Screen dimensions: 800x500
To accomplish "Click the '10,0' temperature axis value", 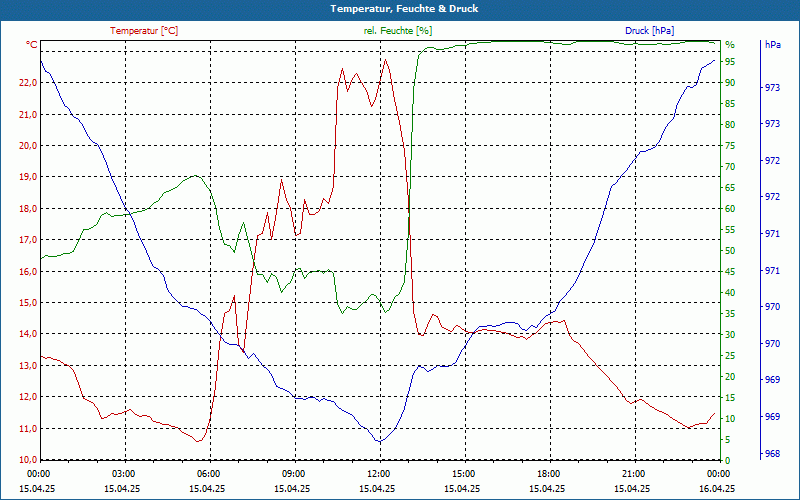I will coord(28,459).
